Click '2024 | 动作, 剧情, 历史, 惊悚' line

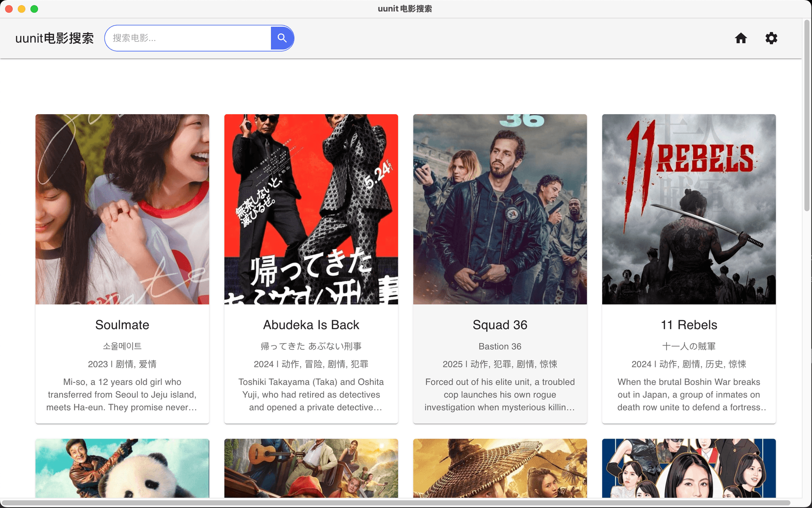(689, 364)
